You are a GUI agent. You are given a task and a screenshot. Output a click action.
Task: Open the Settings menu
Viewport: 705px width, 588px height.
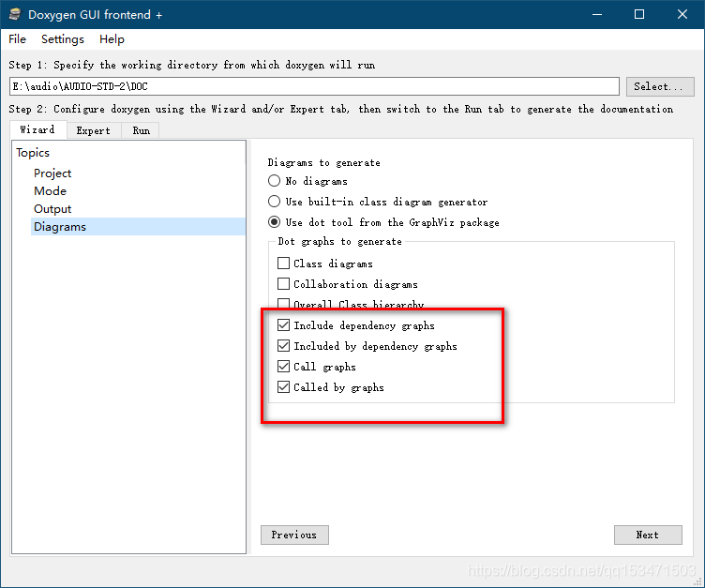63,39
